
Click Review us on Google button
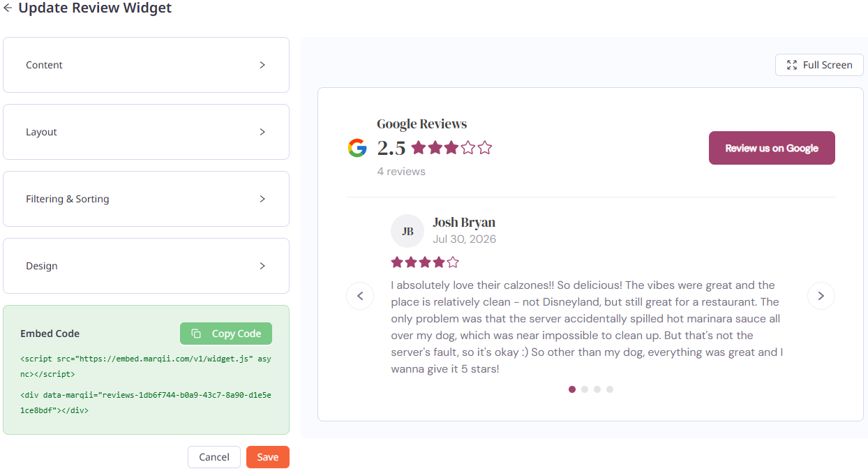pos(772,148)
